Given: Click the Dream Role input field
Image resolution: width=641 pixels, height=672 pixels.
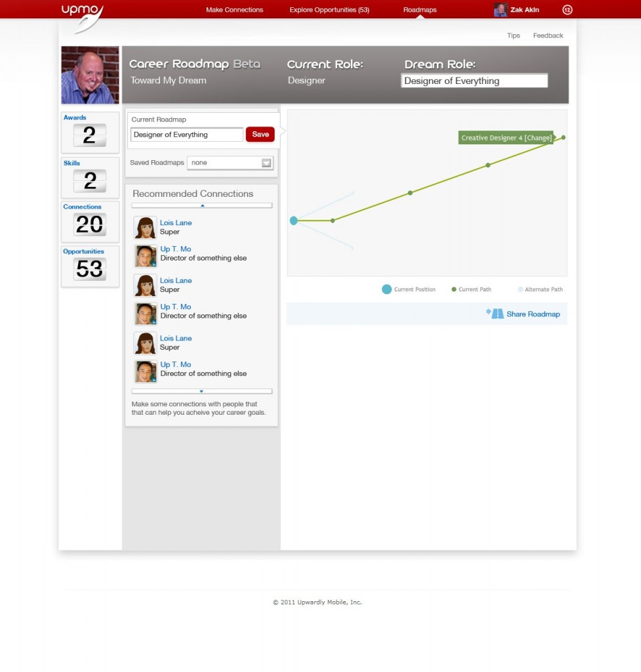Looking at the screenshot, I should 474,81.
